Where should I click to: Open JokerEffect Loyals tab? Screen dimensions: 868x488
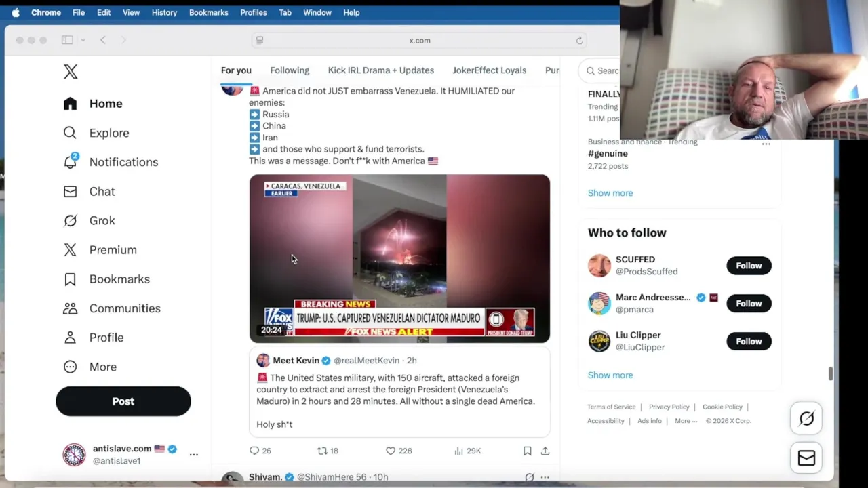(x=489, y=70)
